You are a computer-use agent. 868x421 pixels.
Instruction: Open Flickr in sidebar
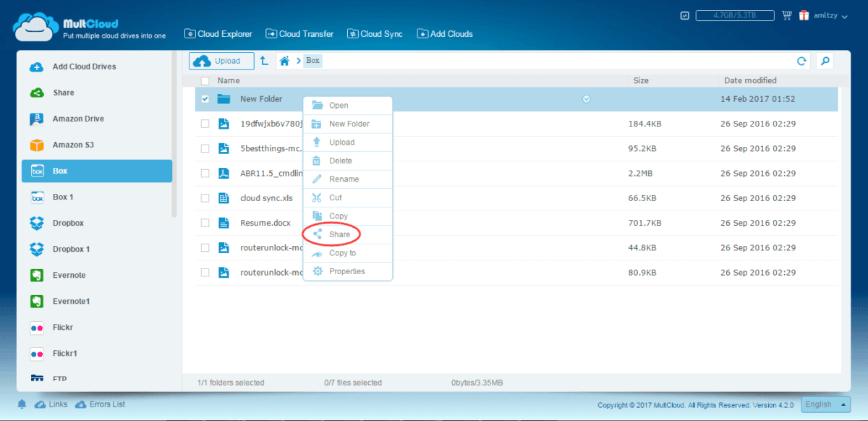(x=97, y=327)
